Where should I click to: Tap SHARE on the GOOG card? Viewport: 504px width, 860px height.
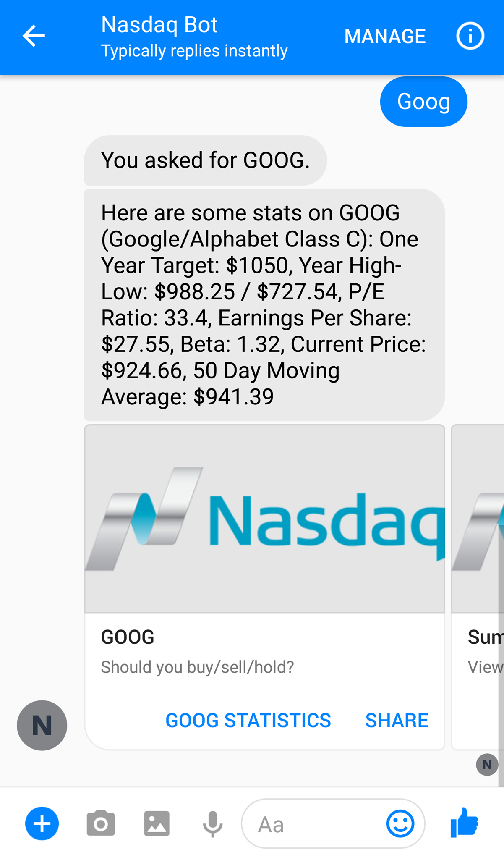click(x=397, y=721)
